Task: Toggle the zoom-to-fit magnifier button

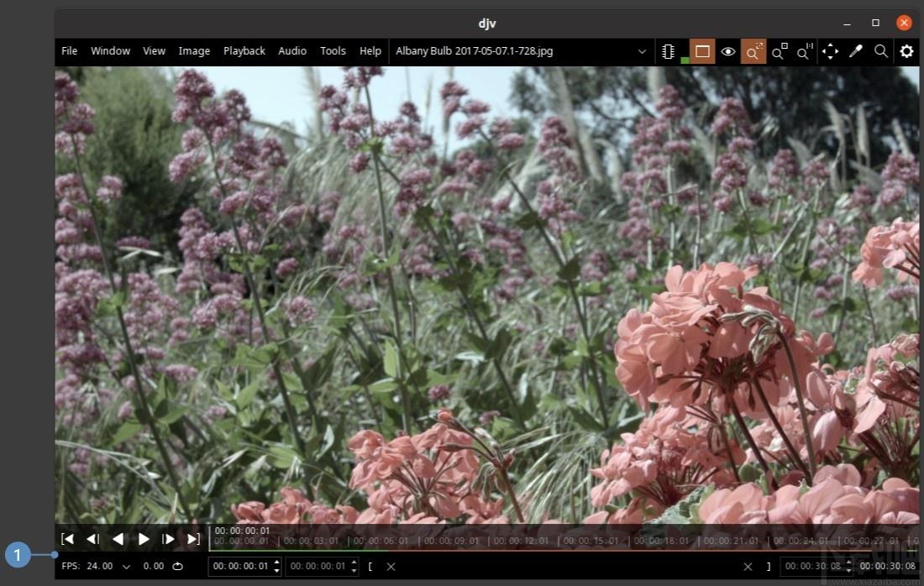Action: click(753, 51)
